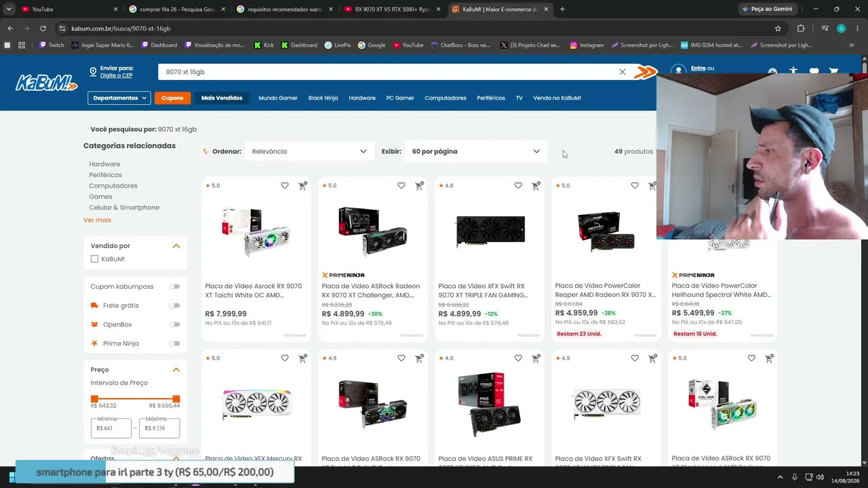Image resolution: width=868 pixels, height=488 pixels.
Task: Switch to the comprar fifa 26 tab
Action: coord(178,9)
